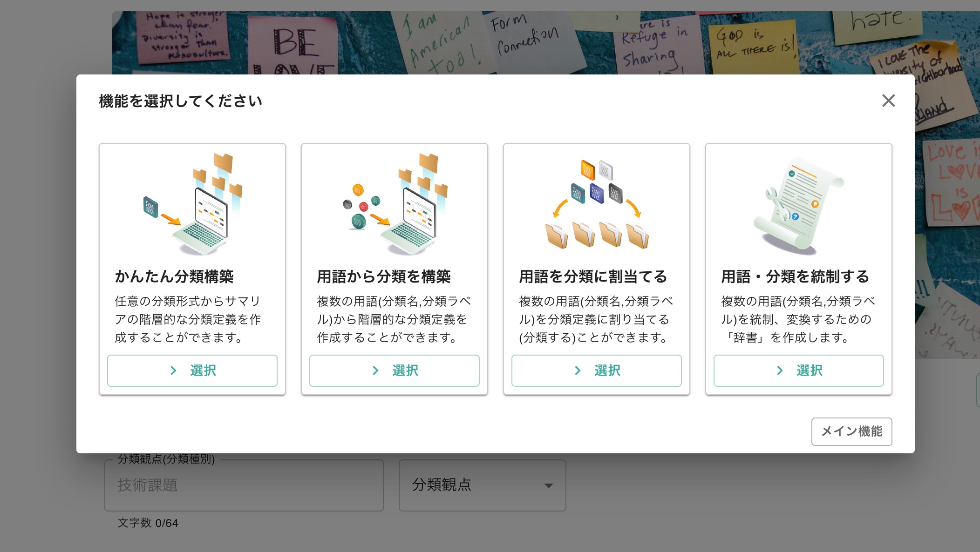Click 選択 under かんたん分類構築
The image size is (980, 552).
click(192, 370)
